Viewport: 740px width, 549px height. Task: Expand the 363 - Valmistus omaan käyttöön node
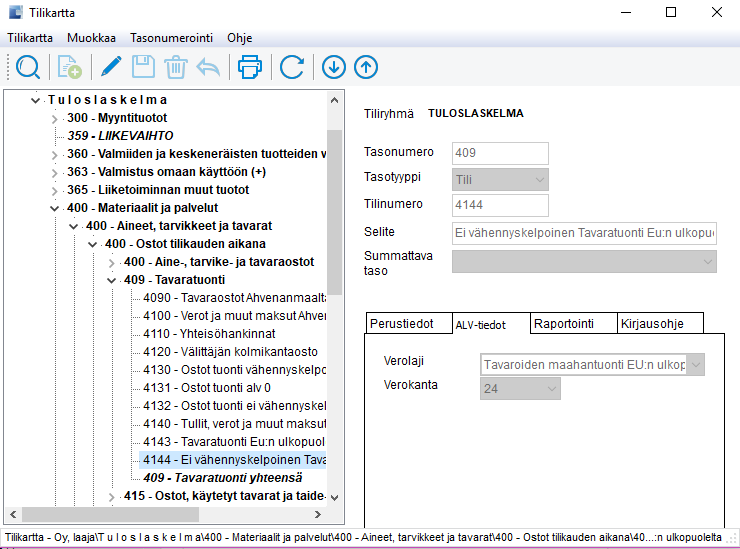tap(54, 173)
